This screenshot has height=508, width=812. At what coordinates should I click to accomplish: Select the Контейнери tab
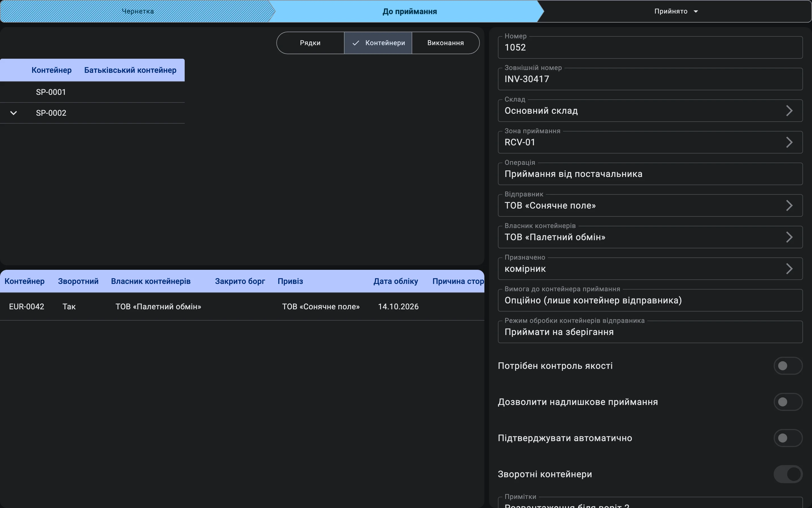click(378, 43)
